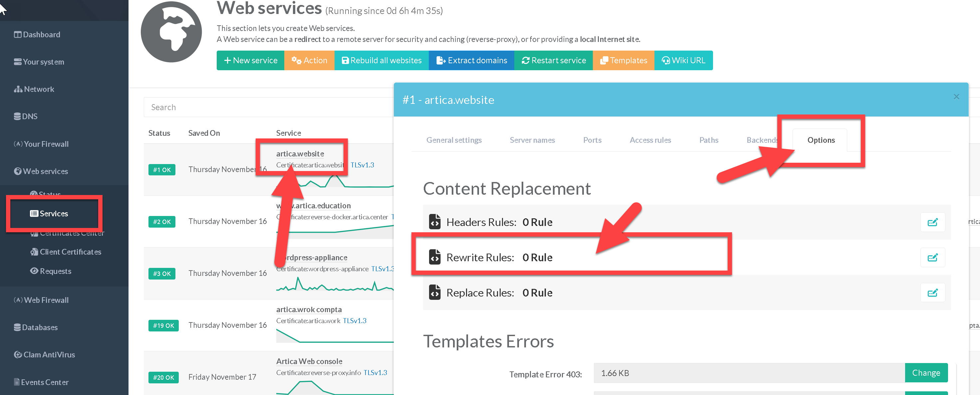Click the Headers Rules edit icon
Image resolution: width=980 pixels, height=395 pixels.
[x=932, y=222]
